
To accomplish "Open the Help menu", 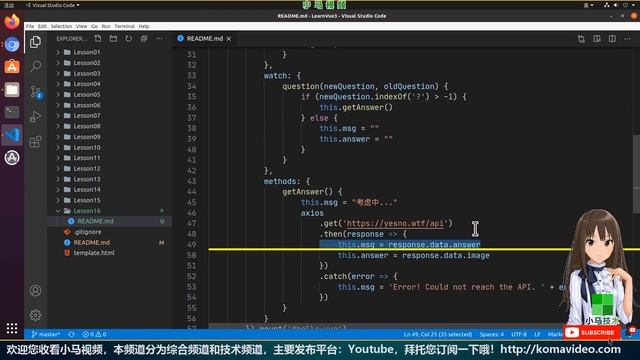I will click(x=144, y=26).
